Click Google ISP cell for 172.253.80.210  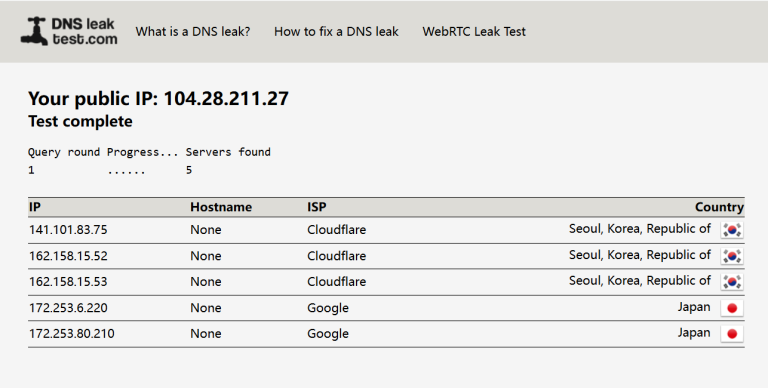click(328, 334)
